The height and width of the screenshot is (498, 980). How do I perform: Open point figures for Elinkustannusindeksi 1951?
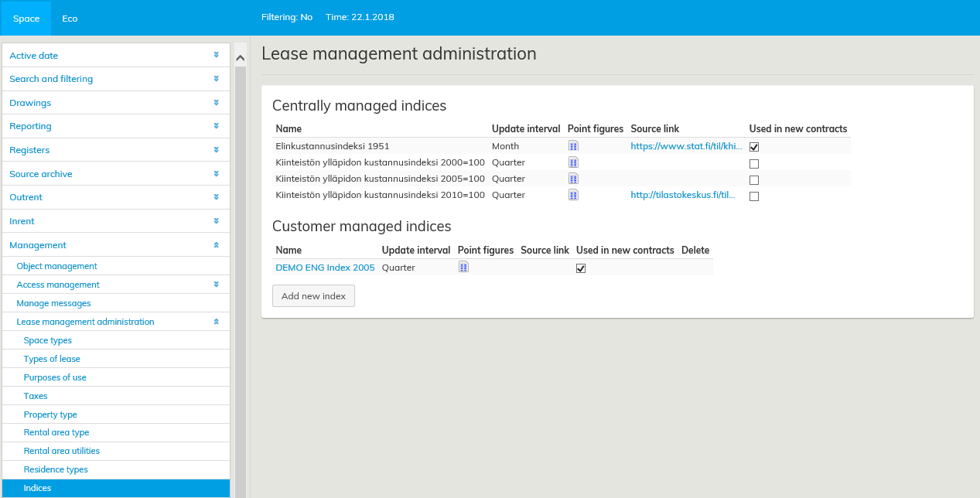pos(573,145)
